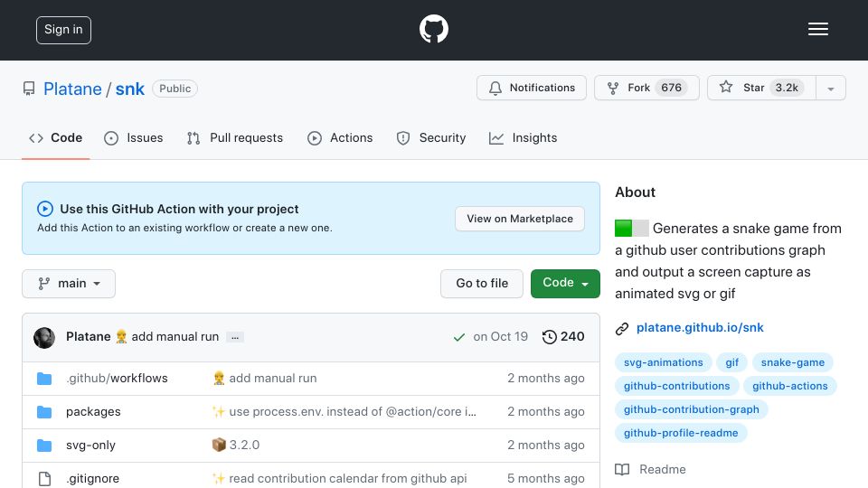868x488 pixels.
Task: Open the Platane owner link
Action: (72, 89)
